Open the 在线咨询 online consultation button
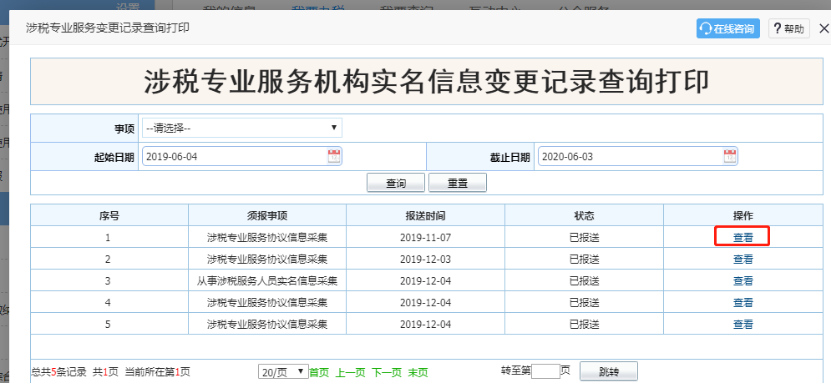 [x=728, y=29]
